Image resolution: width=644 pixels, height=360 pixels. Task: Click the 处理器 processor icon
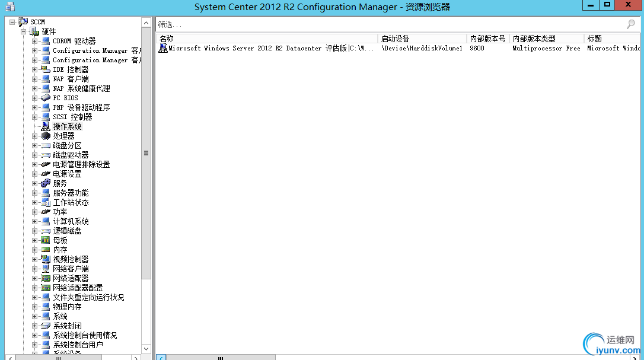pos(46,136)
